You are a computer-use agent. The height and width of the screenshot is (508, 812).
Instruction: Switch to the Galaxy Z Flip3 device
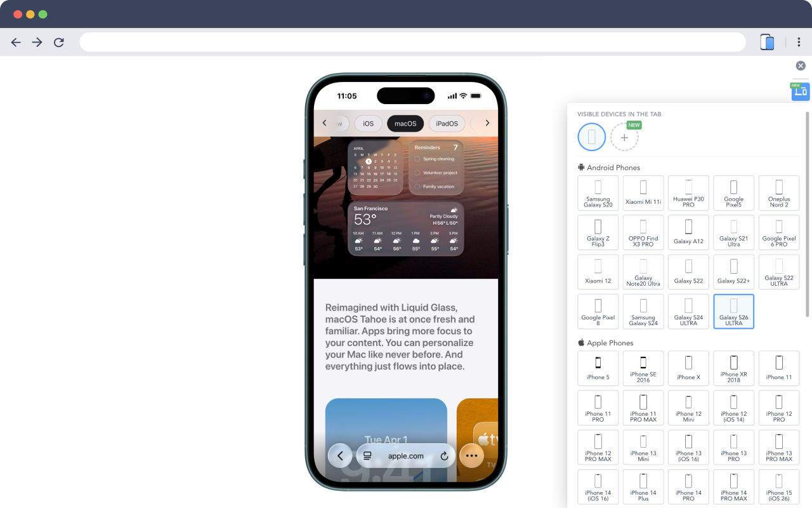click(598, 233)
